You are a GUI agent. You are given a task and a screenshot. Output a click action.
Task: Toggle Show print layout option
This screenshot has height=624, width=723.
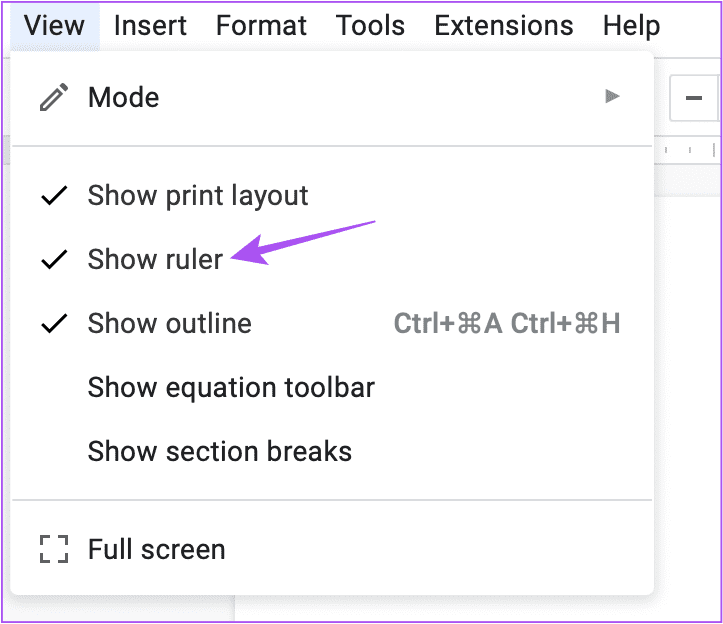[x=332, y=196]
